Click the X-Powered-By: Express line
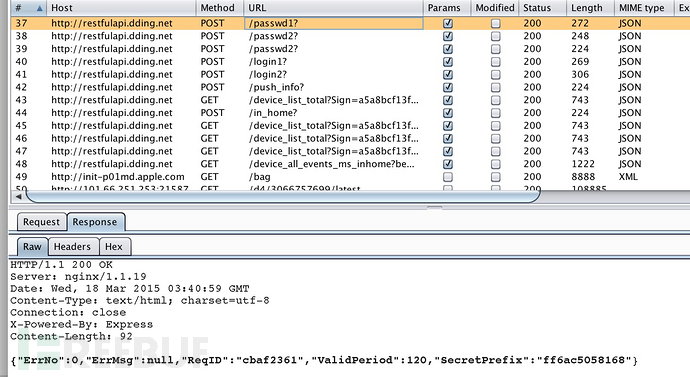The image size is (690, 377). click(x=82, y=324)
